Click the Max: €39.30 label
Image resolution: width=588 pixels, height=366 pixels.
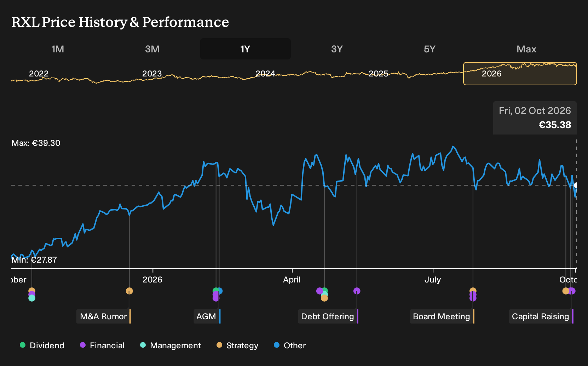(36, 143)
